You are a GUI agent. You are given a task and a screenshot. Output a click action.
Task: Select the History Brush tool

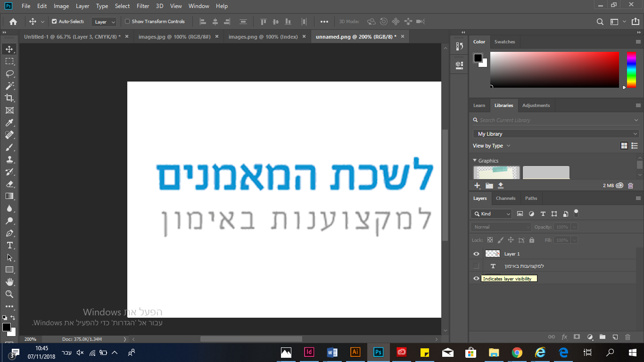click(9, 172)
